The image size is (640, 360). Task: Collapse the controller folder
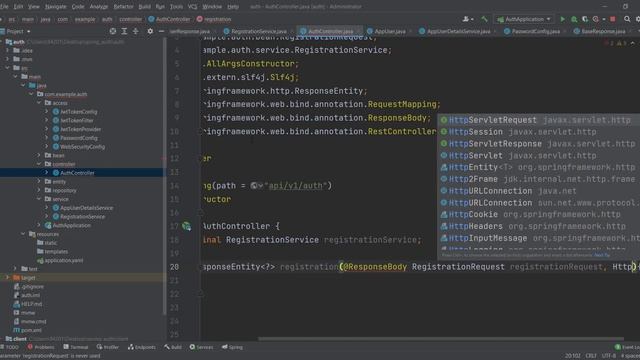[x=39, y=164]
